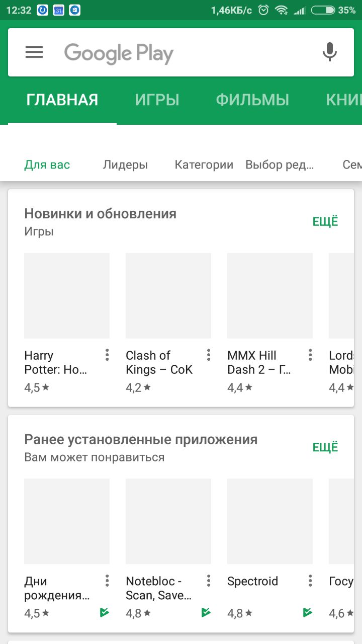Open the Выбор редакции section
This screenshot has width=362, height=644.
click(280, 165)
